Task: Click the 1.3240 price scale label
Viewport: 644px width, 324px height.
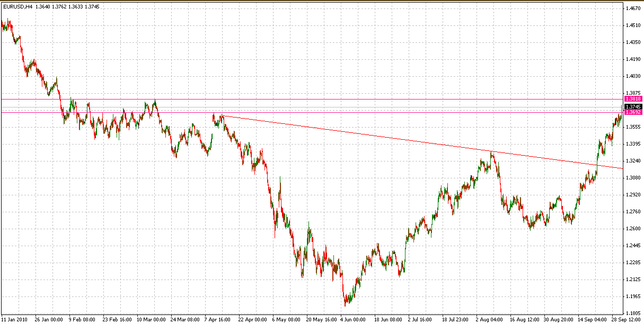Action: click(x=632, y=161)
